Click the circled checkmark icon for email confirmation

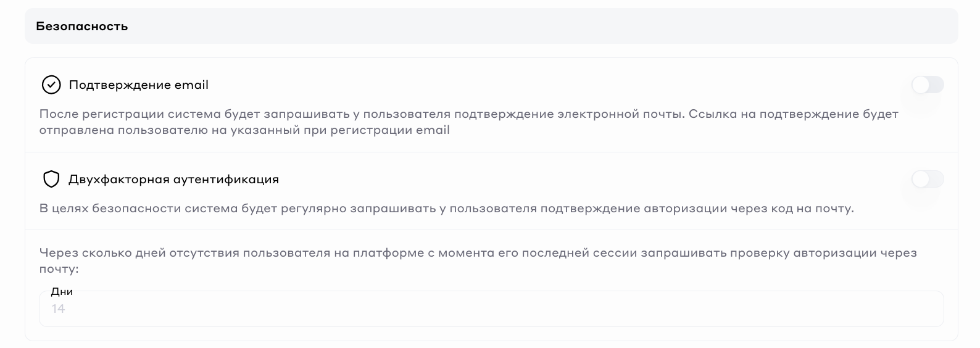tap(51, 85)
